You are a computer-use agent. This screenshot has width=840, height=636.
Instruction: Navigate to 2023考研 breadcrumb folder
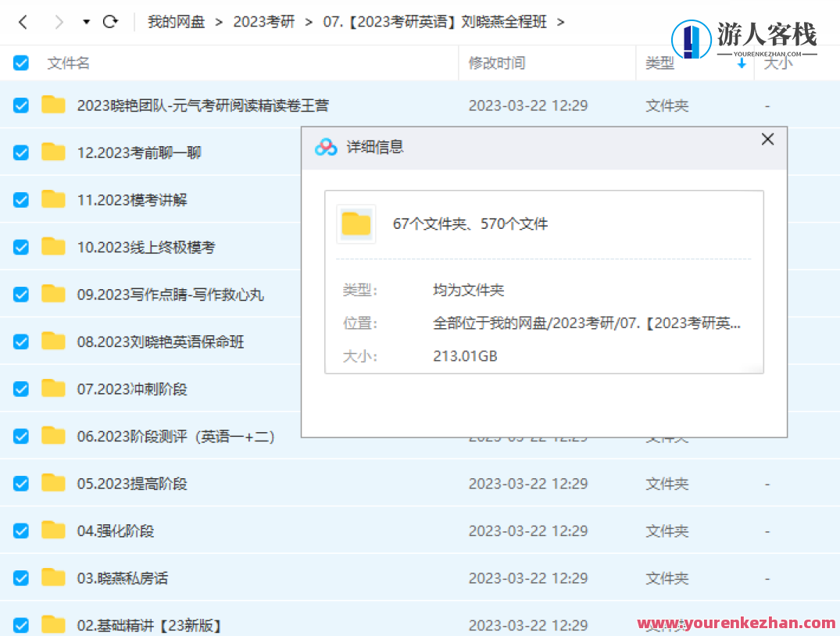(x=264, y=22)
